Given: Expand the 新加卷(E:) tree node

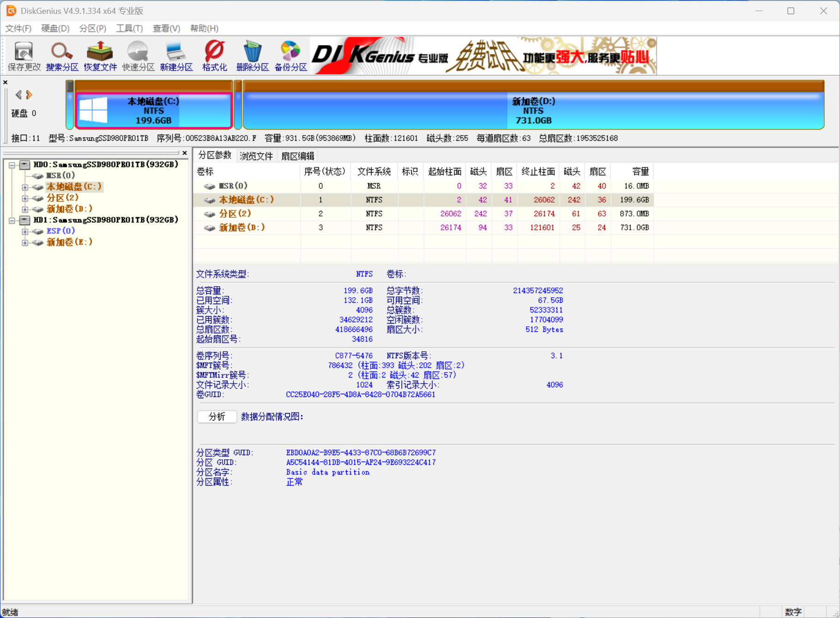Looking at the screenshot, I should 25,242.
